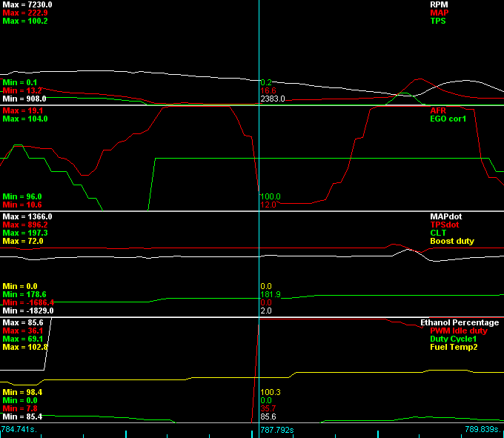Click the TPS legend label
This screenshot has width=504, height=438.
438,21
